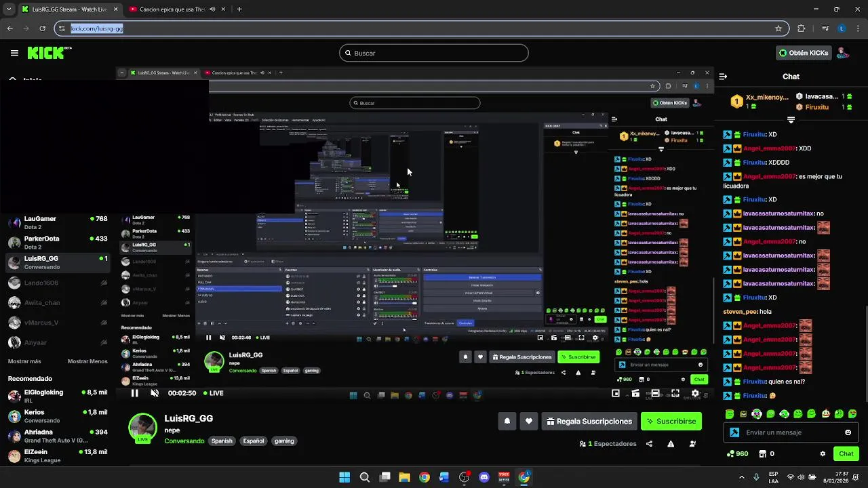Open tab search dropdown arrow

click(x=8, y=9)
